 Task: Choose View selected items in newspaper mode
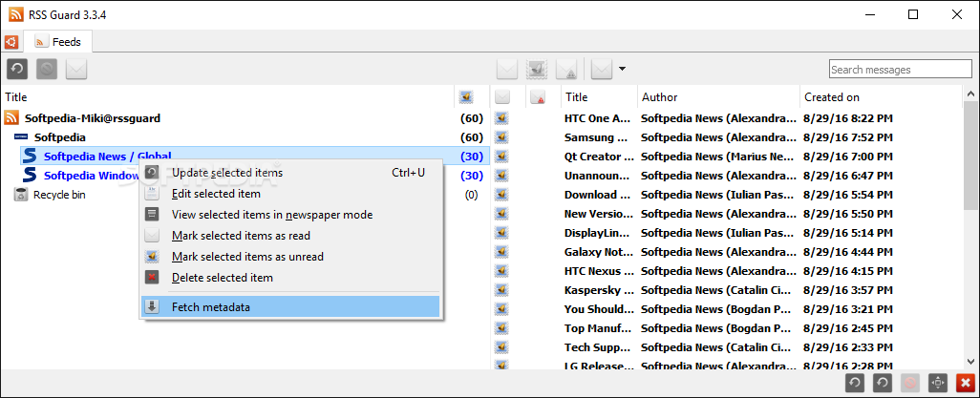(290, 215)
